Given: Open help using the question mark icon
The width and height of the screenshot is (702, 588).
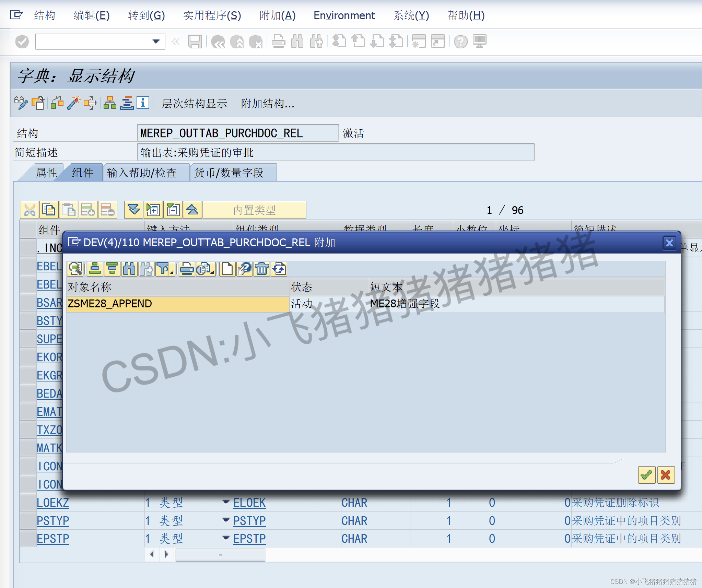Looking at the screenshot, I should point(461,41).
